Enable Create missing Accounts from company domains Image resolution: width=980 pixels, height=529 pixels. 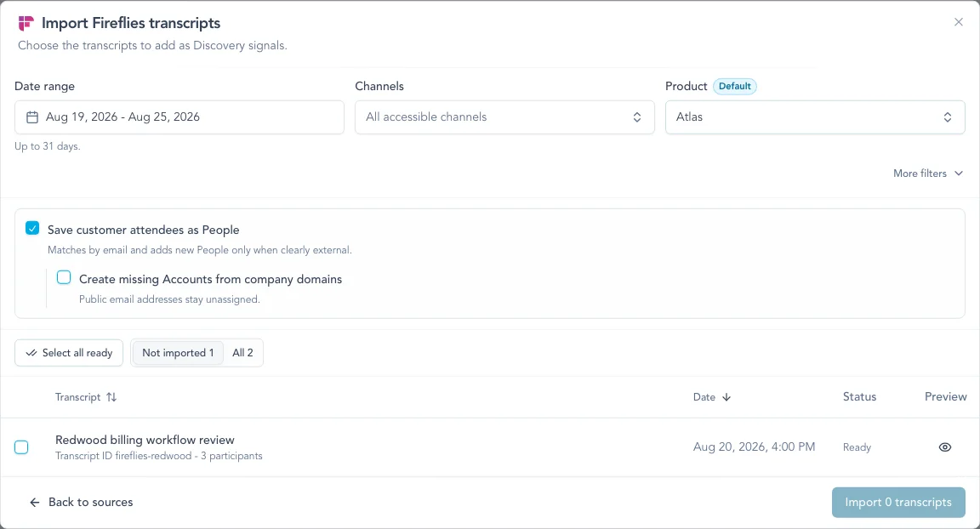pos(64,277)
